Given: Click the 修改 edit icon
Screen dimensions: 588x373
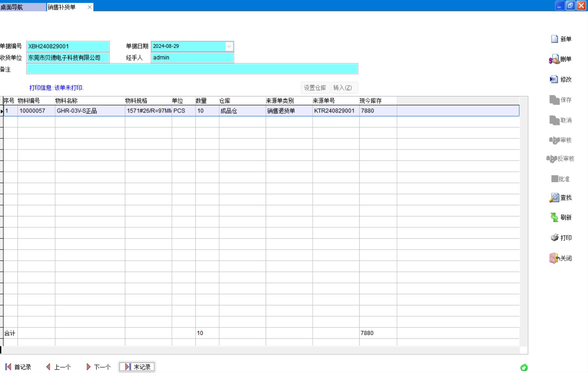Looking at the screenshot, I should pos(554,80).
